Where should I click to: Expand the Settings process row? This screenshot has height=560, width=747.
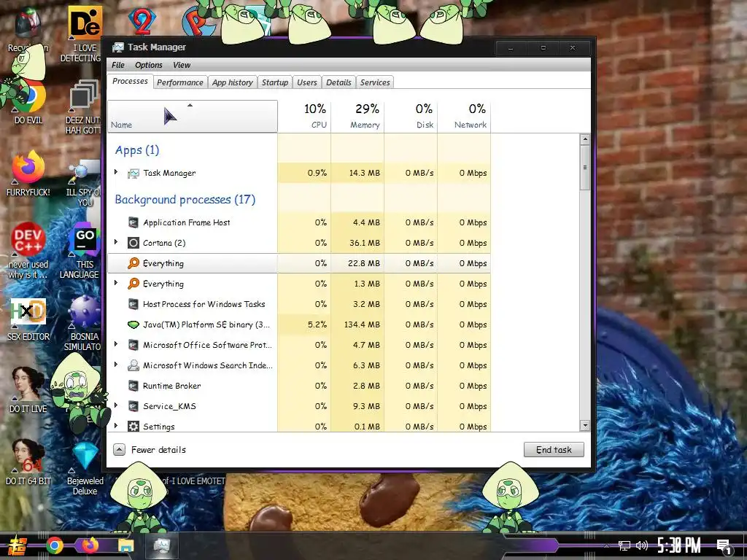(x=116, y=426)
